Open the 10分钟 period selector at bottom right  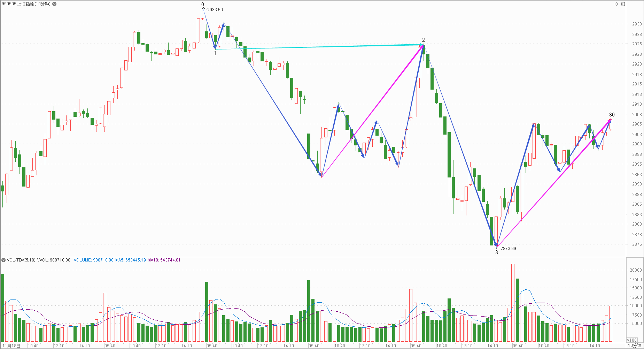tap(635, 346)
